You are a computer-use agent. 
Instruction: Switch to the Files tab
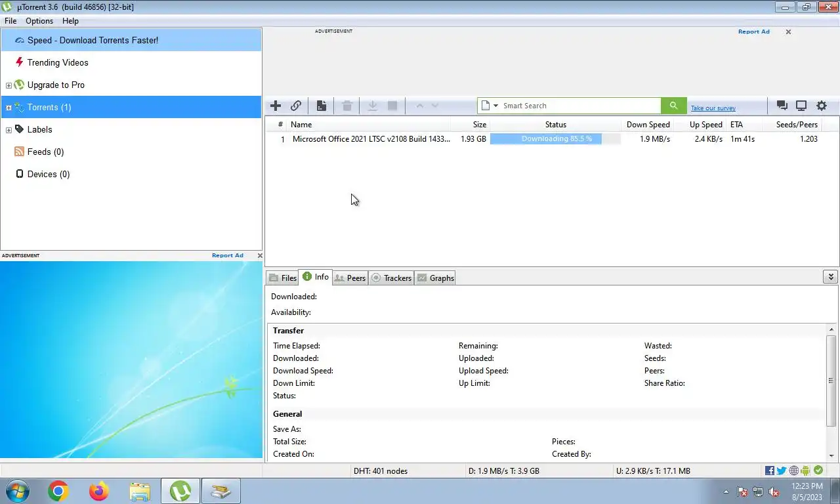283,278
